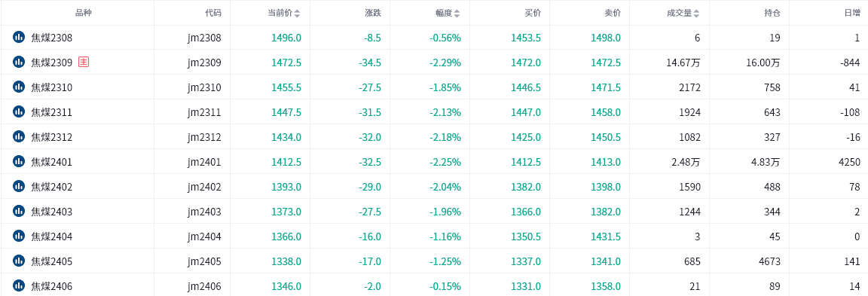Sort by 幅度 column arrows

[x=457, y=14]
